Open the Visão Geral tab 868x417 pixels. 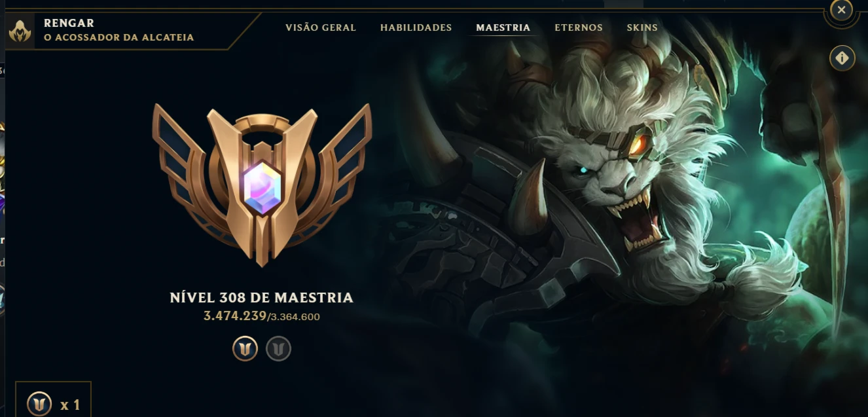pyautogui.click(x=321, y=27)
